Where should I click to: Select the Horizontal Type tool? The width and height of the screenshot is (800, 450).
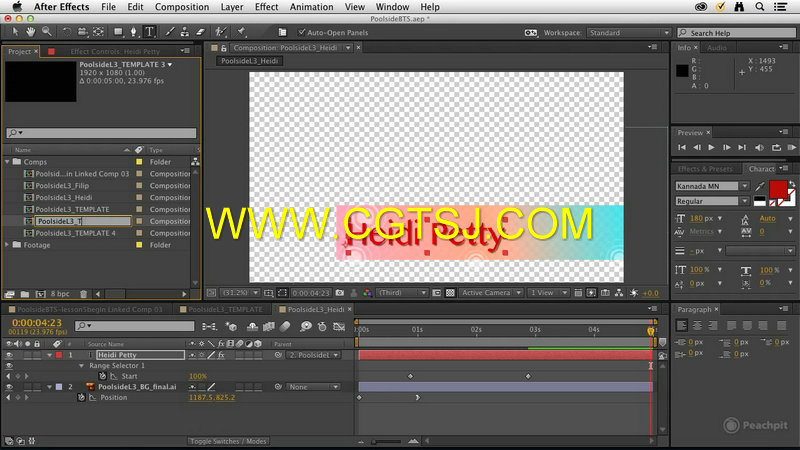(149, 32)
